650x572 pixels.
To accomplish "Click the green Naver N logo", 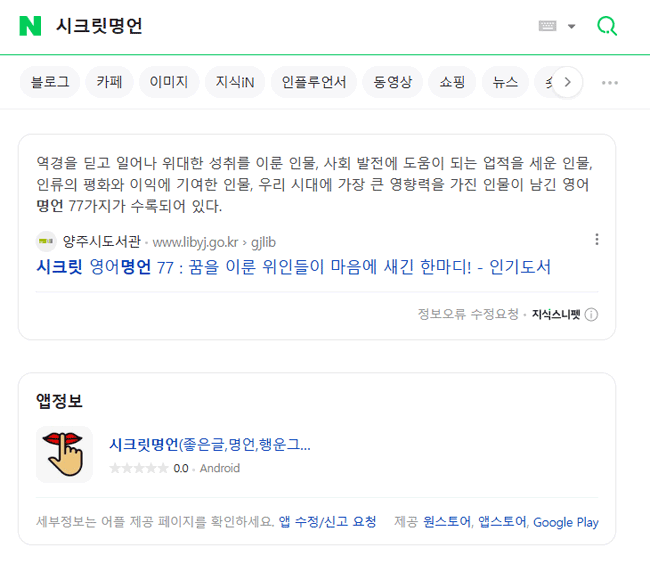I will [x=30, y=26].
